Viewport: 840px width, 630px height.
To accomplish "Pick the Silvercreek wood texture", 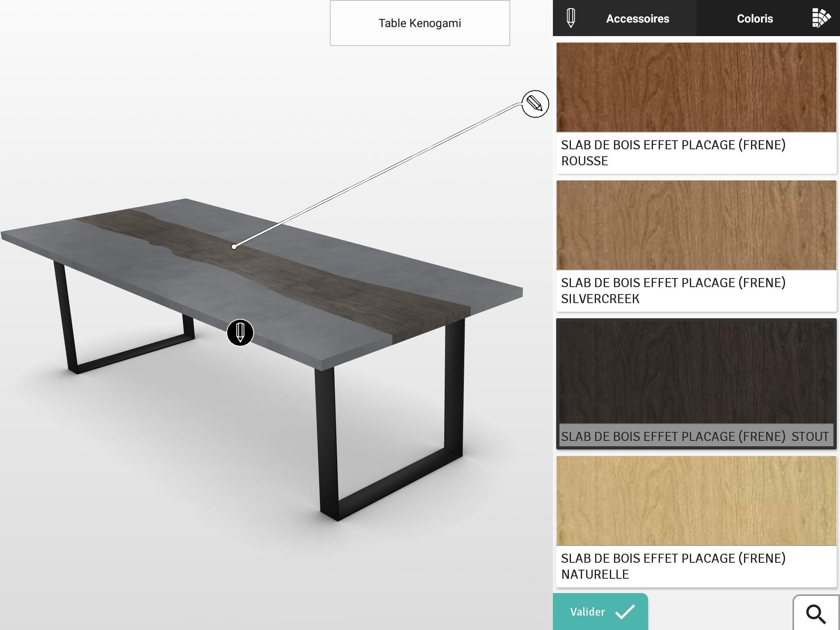I will pos(696,225).
